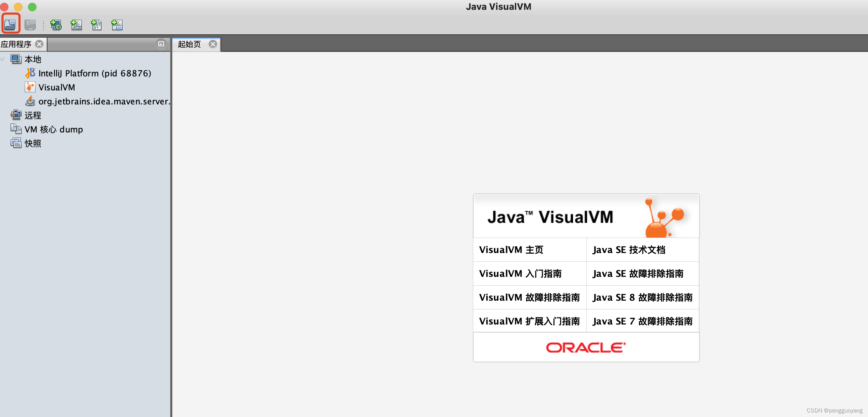Select the VisualVM application icon in sidebar
The height and width of the screenshot is (417, 868).
click(x=30, y=87)
